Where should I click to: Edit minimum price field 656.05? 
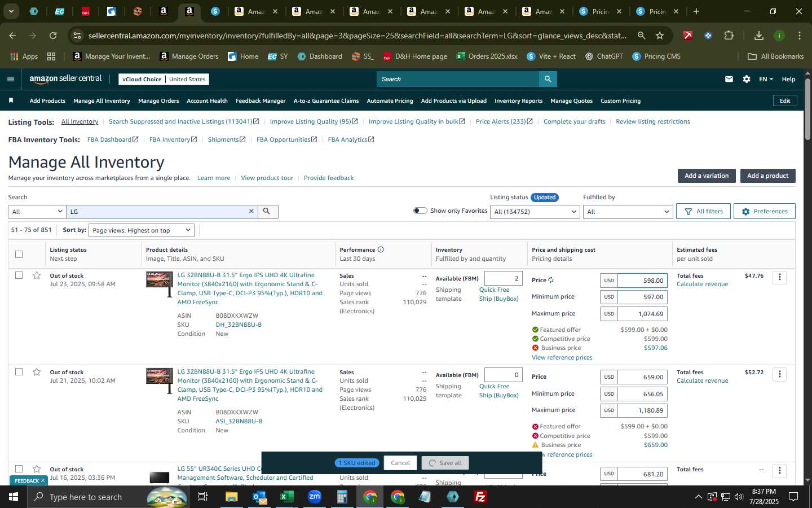point(642,394)
